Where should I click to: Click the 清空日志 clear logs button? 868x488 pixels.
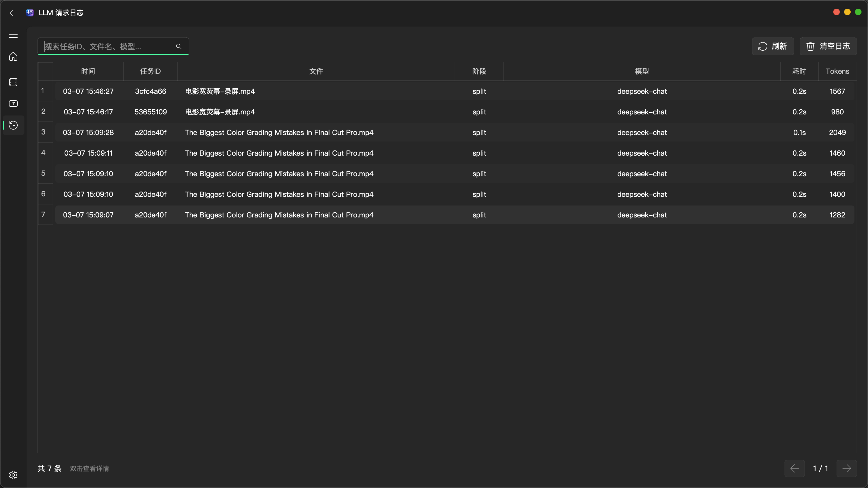point(828,46)
